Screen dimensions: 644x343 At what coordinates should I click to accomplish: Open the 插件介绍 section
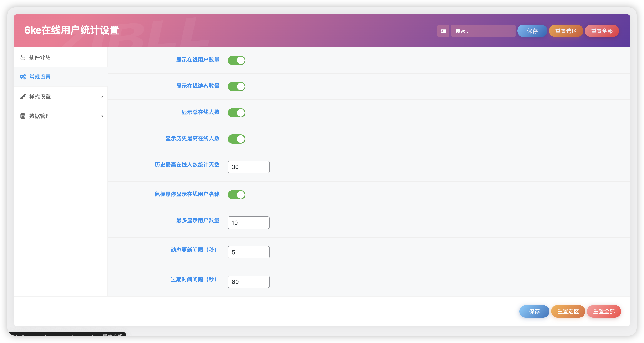coord(60,57)
